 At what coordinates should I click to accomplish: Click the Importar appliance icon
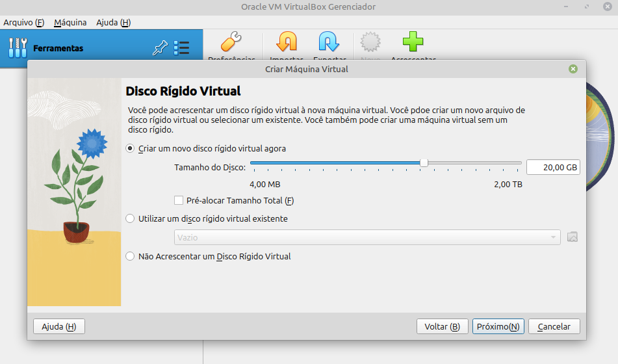286,43
